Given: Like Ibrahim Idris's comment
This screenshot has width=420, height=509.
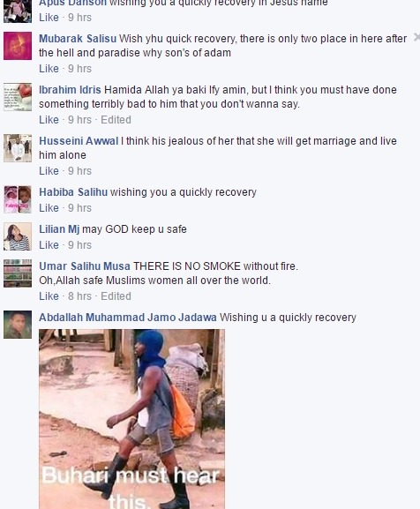Looking at the screenshot, I should click(49, 120).
